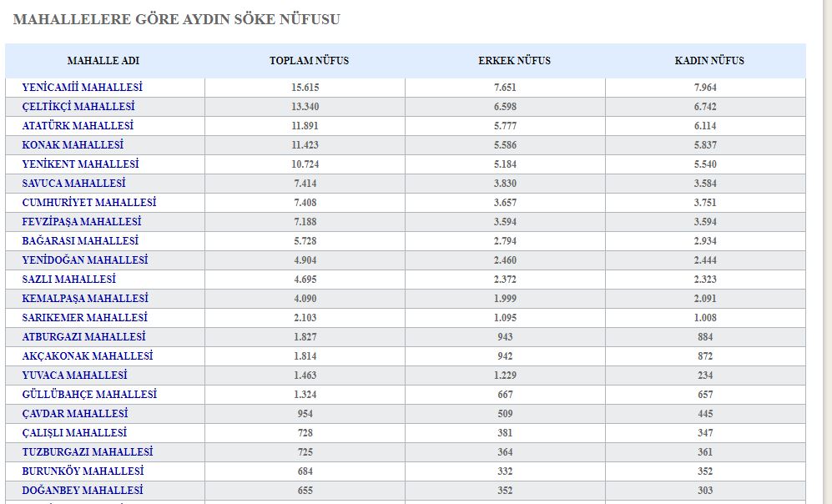Click the TOPLAM NÜFUS column header
This screenshot has height=504, width=832.
coord(309,60)
